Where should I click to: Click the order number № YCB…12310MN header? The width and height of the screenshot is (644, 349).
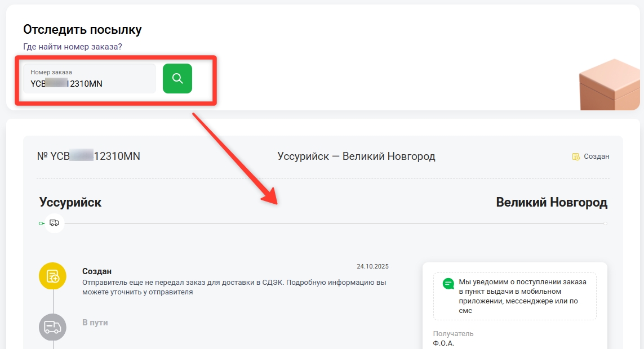88,156
